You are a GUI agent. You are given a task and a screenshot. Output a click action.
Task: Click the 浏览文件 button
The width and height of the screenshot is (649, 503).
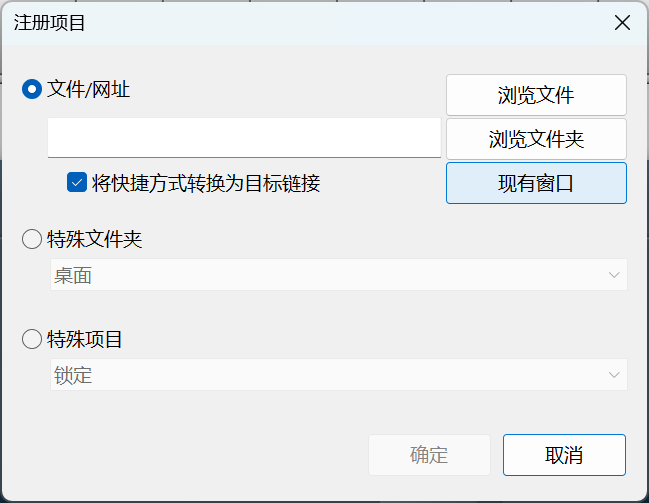pos(536,95)
